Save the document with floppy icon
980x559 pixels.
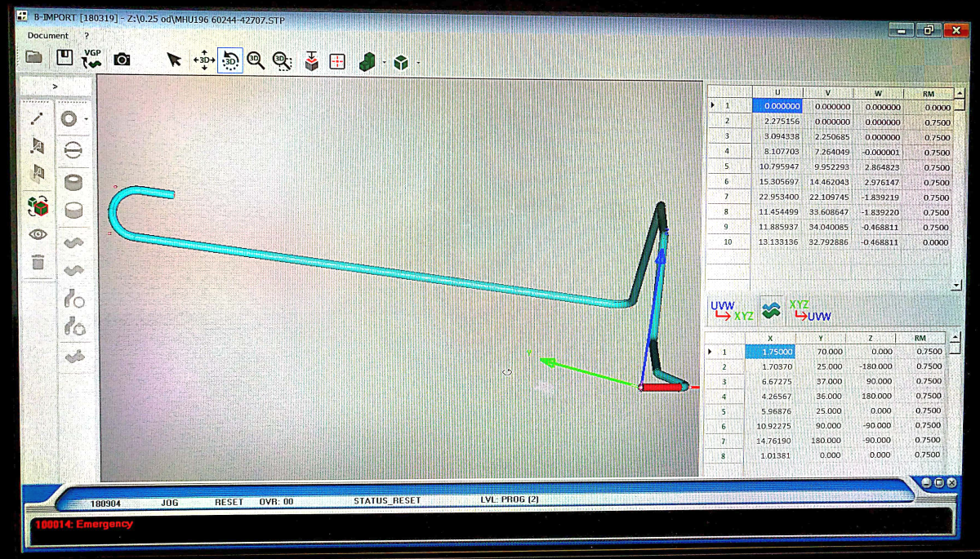tap(65, 58)
